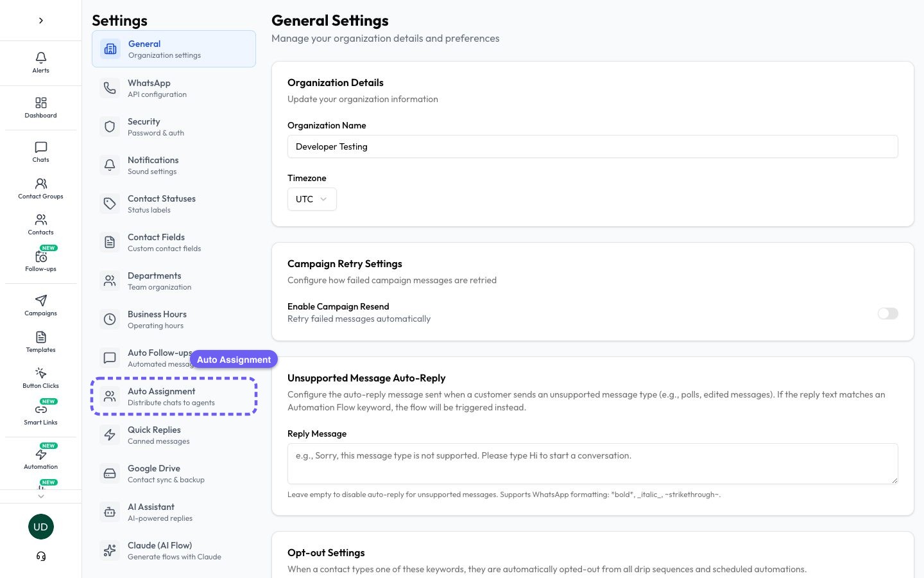Focus the Organization Name field
924x578 pixels.
pyautogui.click(x=593, y=146)
